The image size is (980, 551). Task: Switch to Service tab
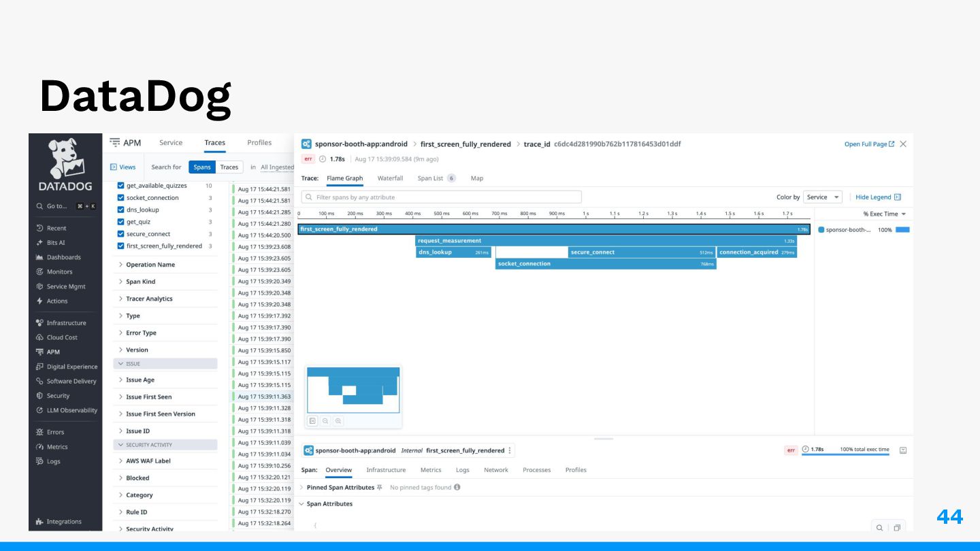click(x=171, y=143)
